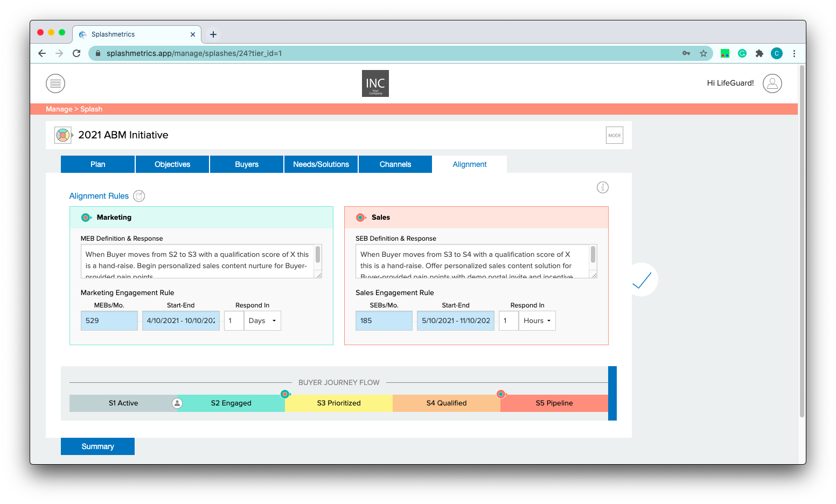
Task: Open the Extensions puzzle piece icon
Action: tap(760, 53)
